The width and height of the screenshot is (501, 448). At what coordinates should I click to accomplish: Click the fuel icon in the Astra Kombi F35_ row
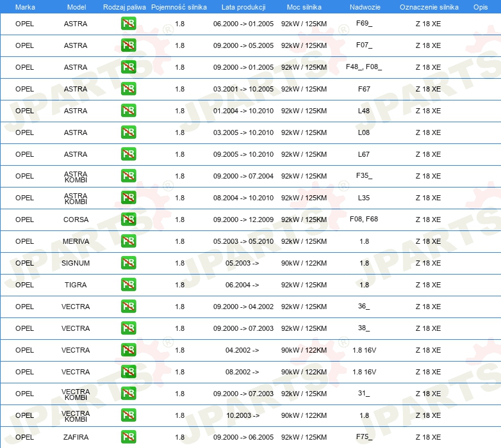pos(128,176)
